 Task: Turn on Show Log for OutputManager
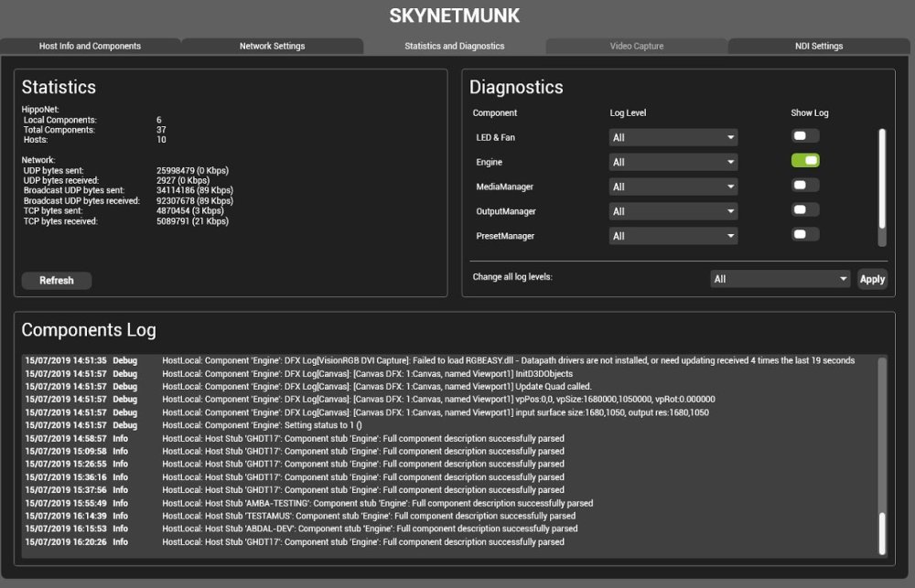click(805, 209)
